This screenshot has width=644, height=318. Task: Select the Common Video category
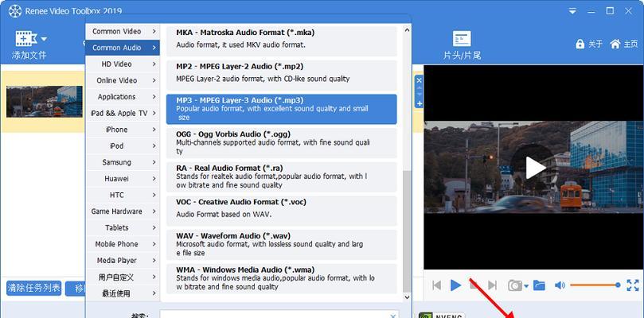(x=123, y=32)
